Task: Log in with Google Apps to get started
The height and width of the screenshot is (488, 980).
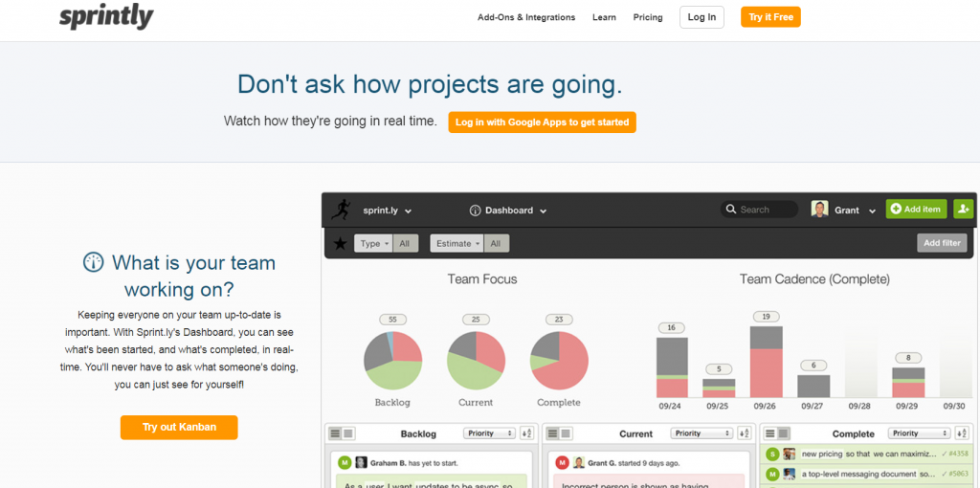Action: (542, 122)
